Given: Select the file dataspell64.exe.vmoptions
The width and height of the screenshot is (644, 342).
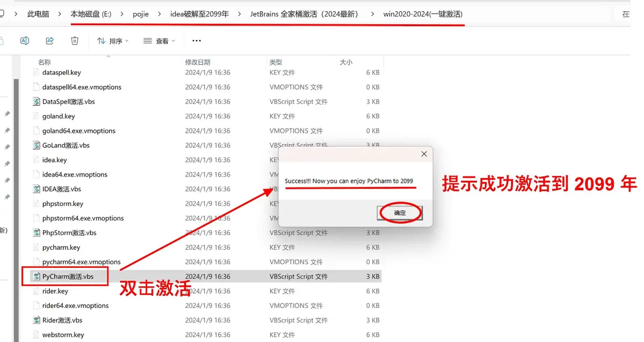Looking at the screenshot, I should tap(82, 87).
